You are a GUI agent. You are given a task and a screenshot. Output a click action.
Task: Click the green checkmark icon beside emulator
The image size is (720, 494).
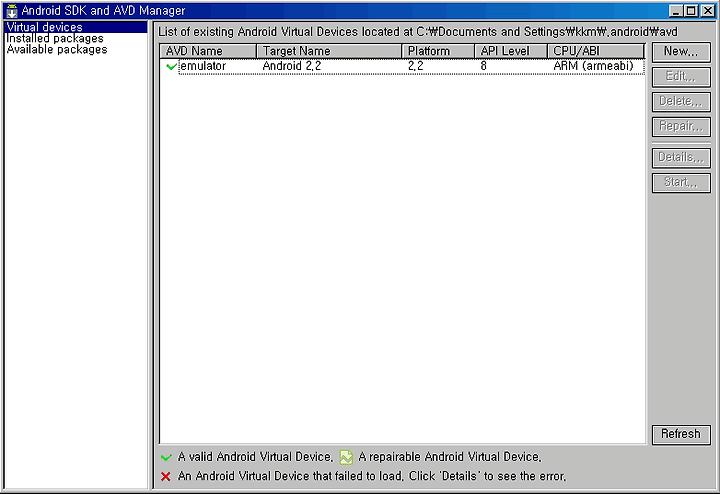[x=172, y=67]
